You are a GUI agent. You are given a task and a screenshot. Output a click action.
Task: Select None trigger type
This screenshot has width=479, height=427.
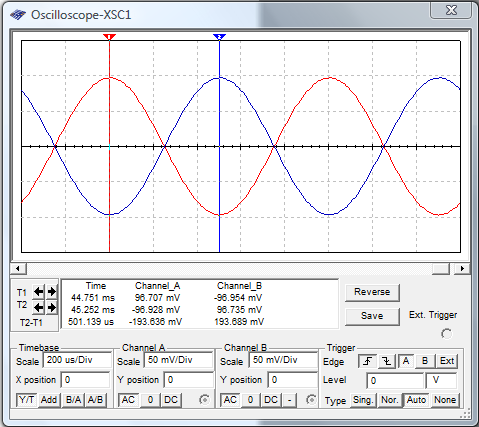click(445, 400)
